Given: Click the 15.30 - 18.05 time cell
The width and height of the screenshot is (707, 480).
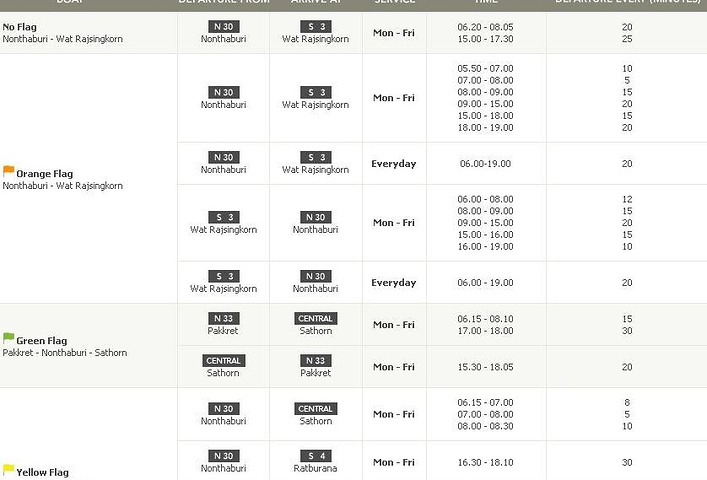Looking at the screenshot, I should point(485,367).
